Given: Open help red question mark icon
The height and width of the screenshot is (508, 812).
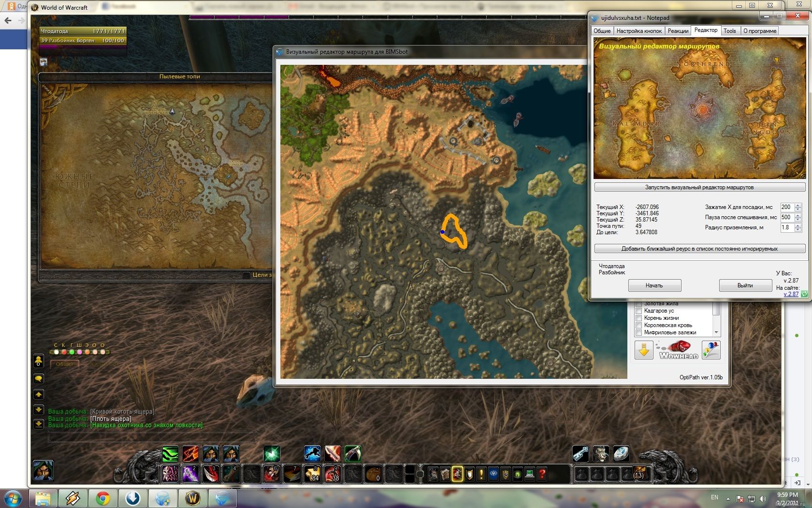Looking at the screenshot, I should (x=542, y=474).
